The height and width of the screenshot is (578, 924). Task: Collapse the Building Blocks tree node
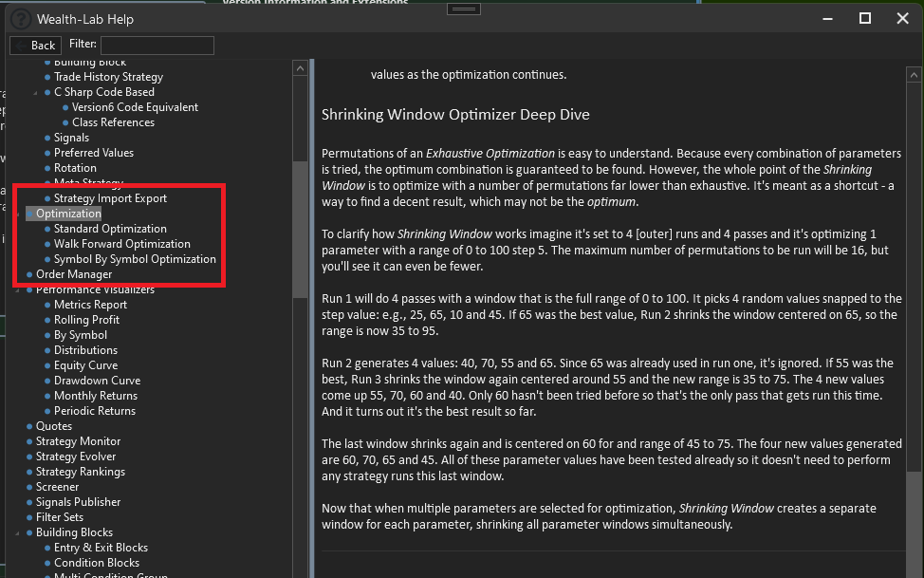coord(17,533)
